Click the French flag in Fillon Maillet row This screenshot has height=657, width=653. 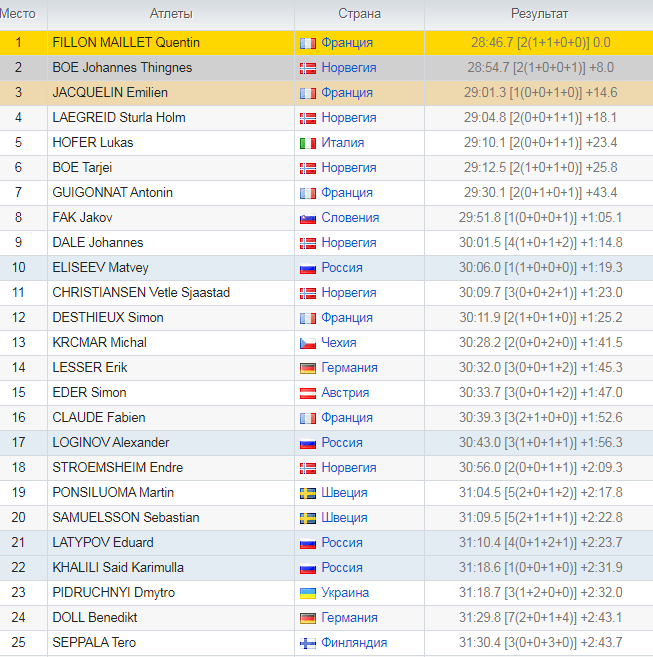click(308, 43)
